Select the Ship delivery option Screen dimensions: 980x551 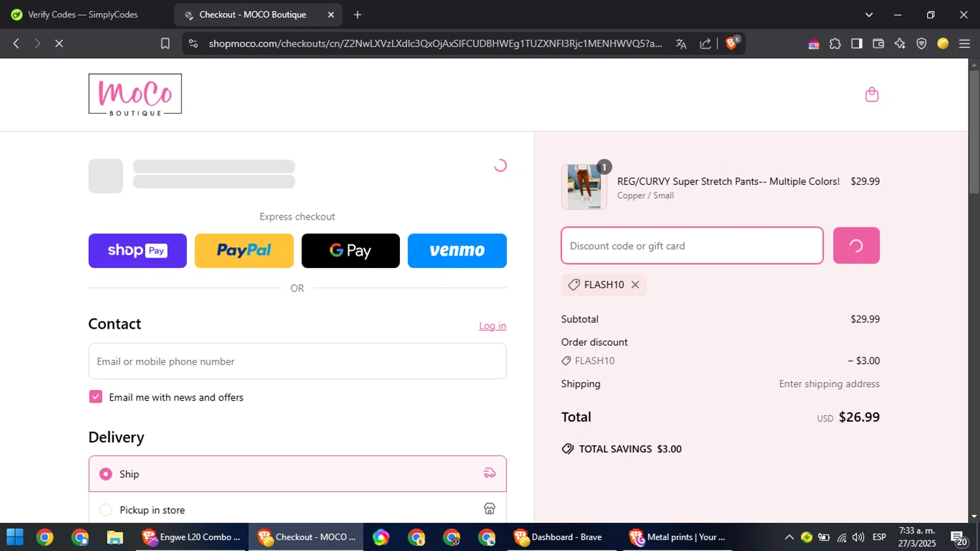click(297, 474)
